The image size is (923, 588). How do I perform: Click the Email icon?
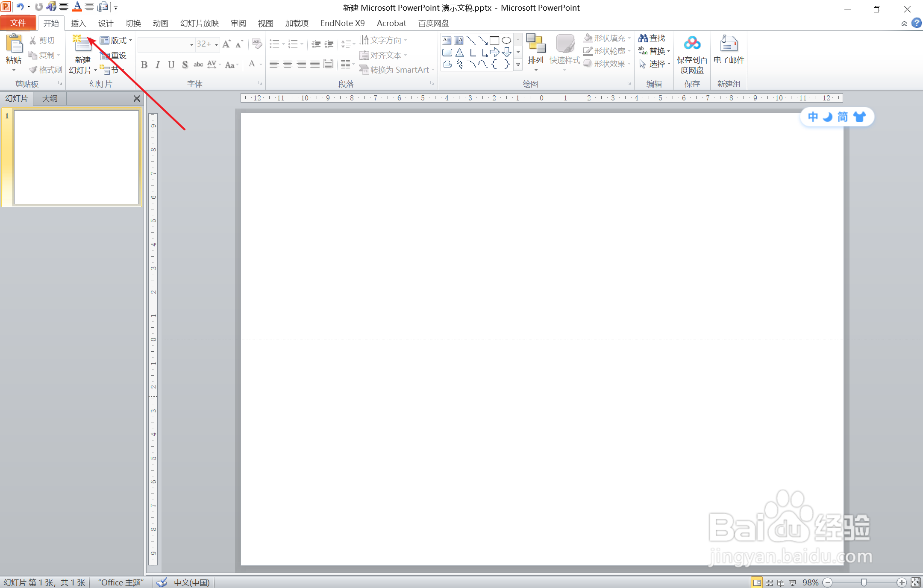pos(729,44)
